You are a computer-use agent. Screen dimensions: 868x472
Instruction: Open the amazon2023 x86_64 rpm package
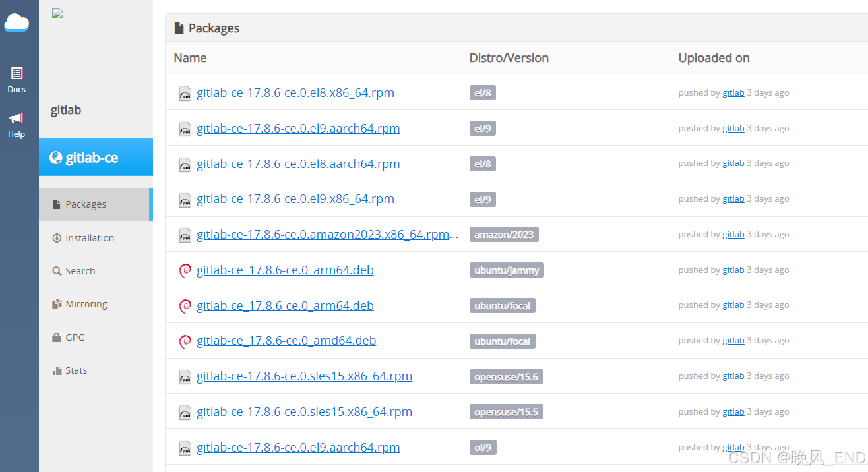pos(327,234)
